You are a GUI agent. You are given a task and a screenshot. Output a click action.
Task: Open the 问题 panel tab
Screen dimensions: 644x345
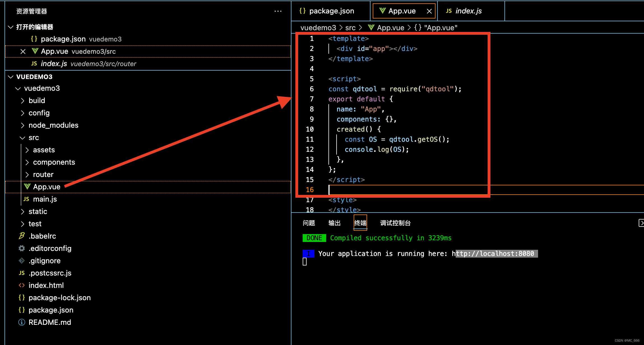coord(309,223)
